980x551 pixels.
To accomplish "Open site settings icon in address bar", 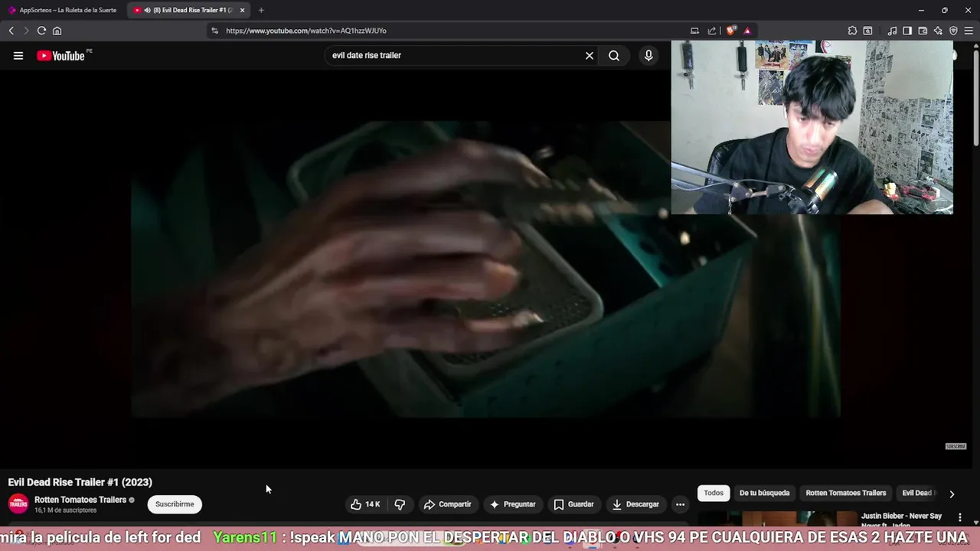I will tap(215, 31).
